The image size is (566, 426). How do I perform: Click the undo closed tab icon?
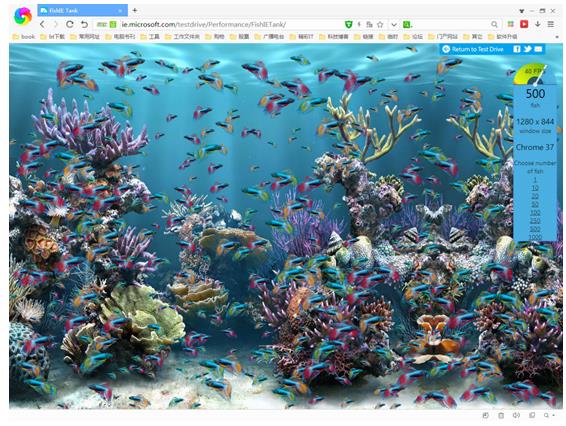84,24
